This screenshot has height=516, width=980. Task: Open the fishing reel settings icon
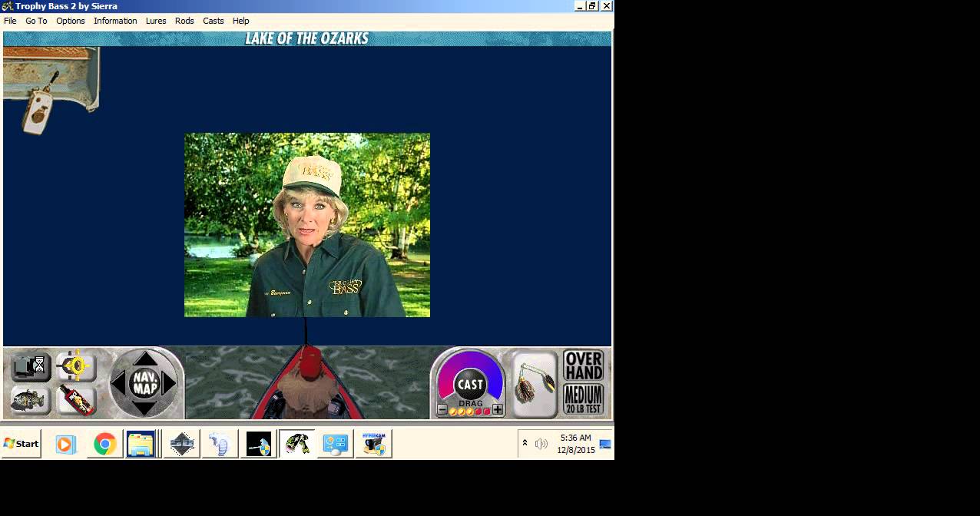click(x=75, y=367)
